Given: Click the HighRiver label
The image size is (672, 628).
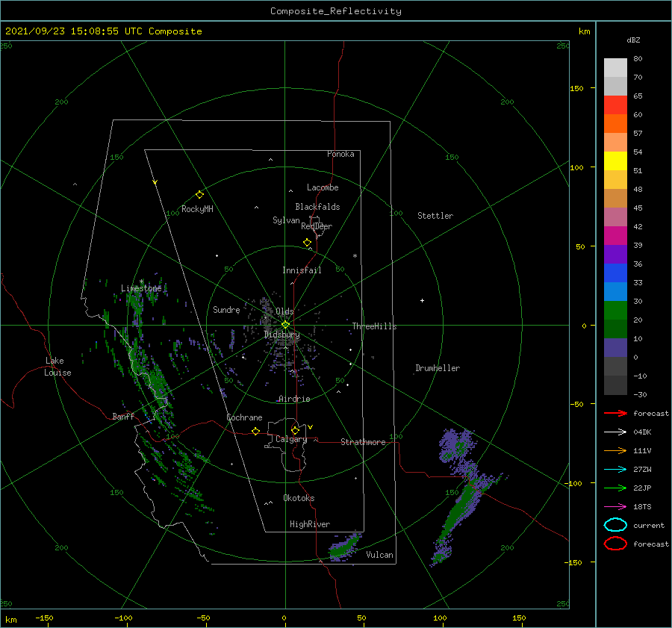Looking at the screenshot, I should coord(310,524).
